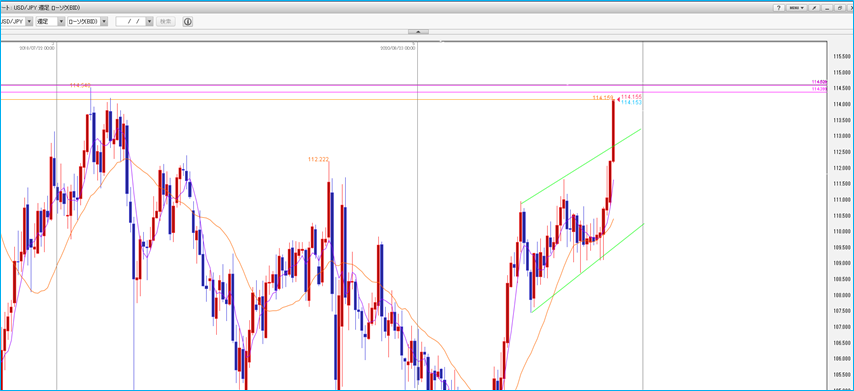Click the pin icon in title bar
The image size is (854, 391).
coord(814,8)
